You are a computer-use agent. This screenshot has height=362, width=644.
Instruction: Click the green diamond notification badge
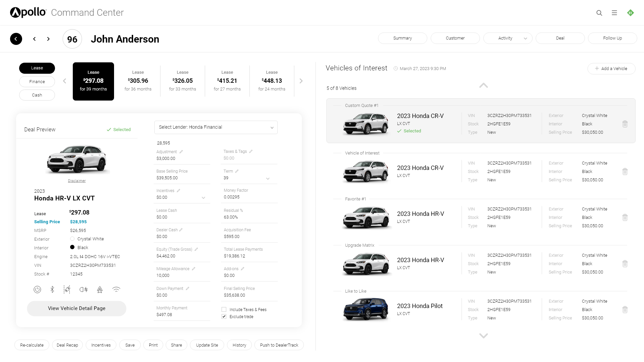630,13
